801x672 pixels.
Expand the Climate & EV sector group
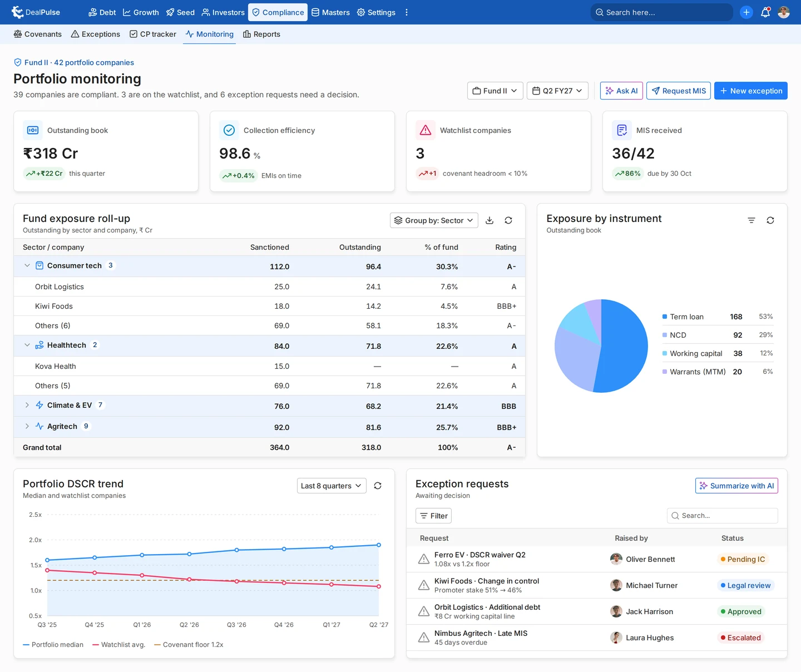tap(27, 405)
